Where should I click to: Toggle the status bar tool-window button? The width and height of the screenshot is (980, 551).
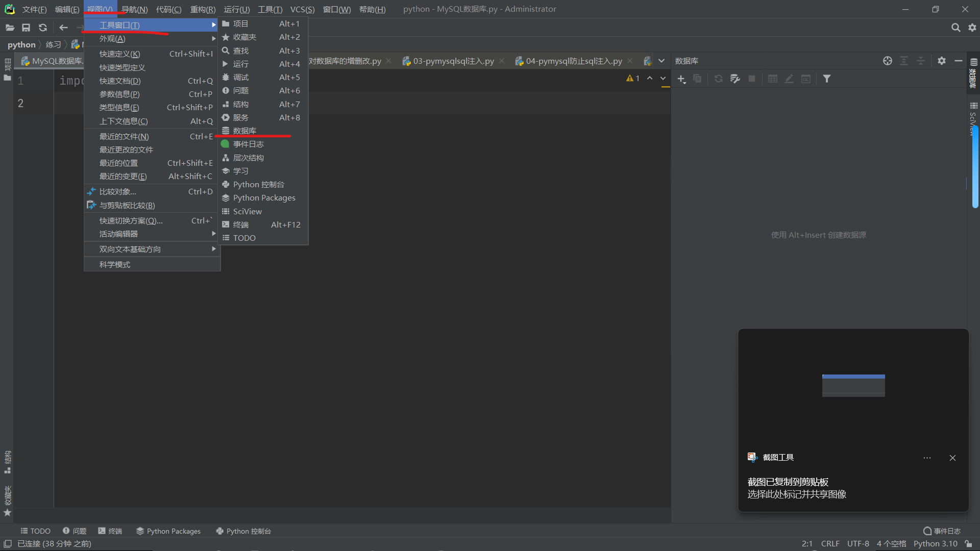pyautogui.click(x=7, y=544)
